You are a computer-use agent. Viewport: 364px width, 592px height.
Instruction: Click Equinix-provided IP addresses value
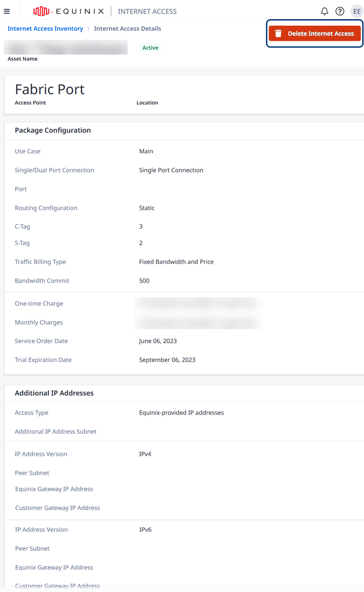point(181,413)
